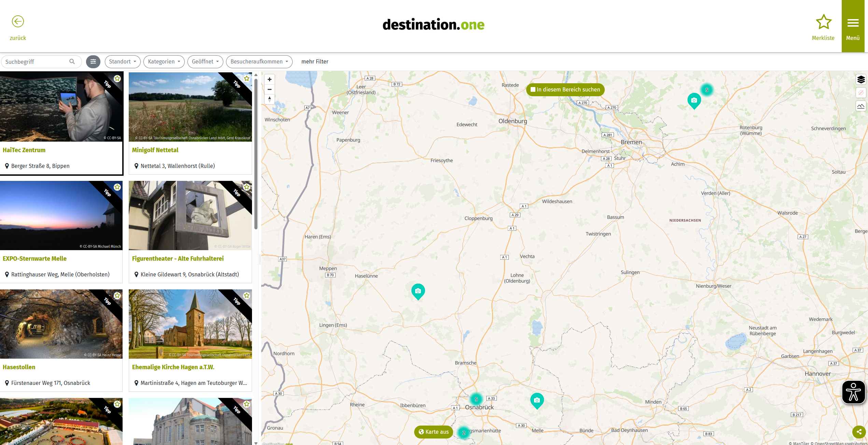Click HaiTec Zentrum photo thumbnail
This screenshot has height=445, width=868.
(x=61, y=107)
